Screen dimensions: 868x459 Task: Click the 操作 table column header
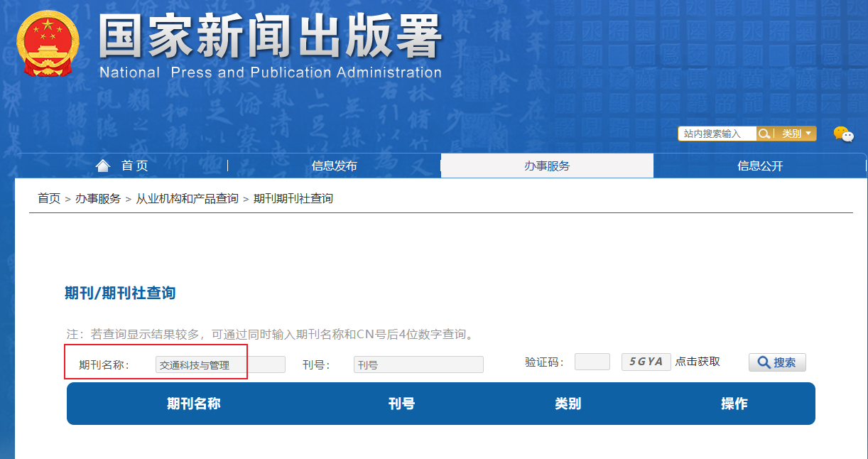(734, 404)
